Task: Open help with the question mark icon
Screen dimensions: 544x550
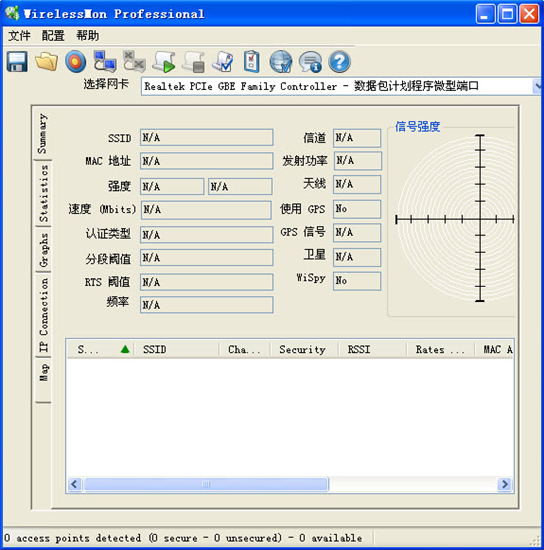Action: (x=339, y=62)
